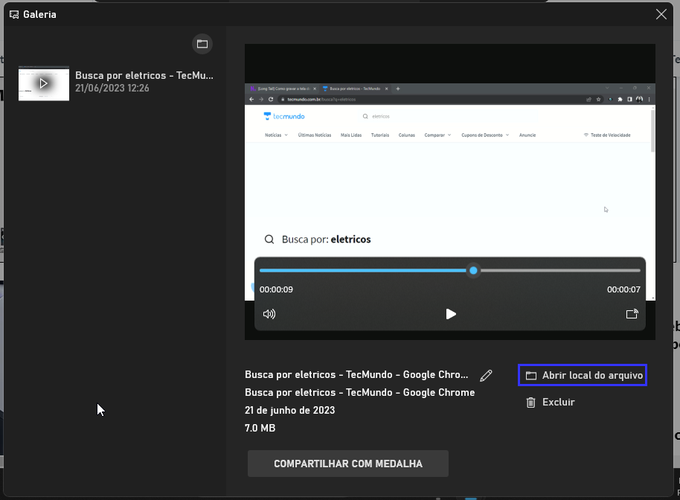Delete the clip with Excluir
The width and height of the screenshot is (680, 500).
coord(550,402)
